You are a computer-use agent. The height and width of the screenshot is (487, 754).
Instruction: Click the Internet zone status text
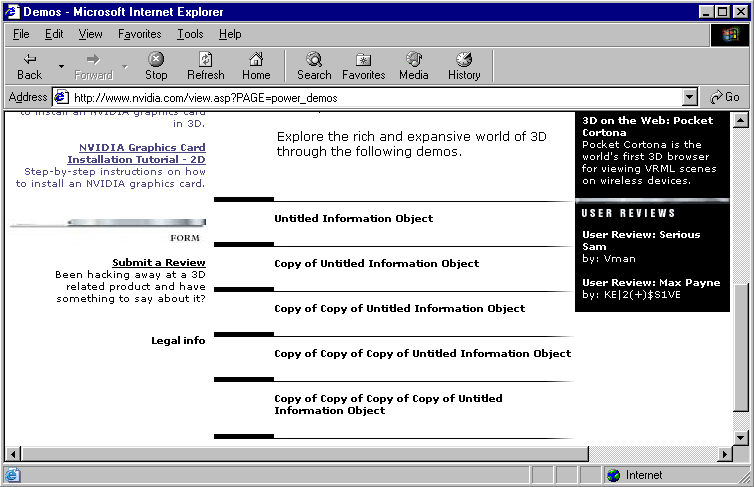pyautogui.click(x=644, y=475)
